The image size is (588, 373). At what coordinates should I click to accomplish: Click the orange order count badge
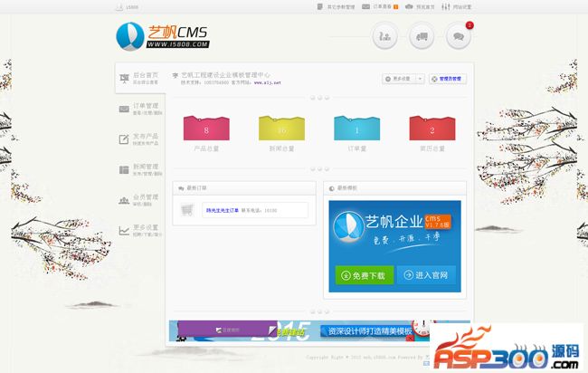pos(395,6)
